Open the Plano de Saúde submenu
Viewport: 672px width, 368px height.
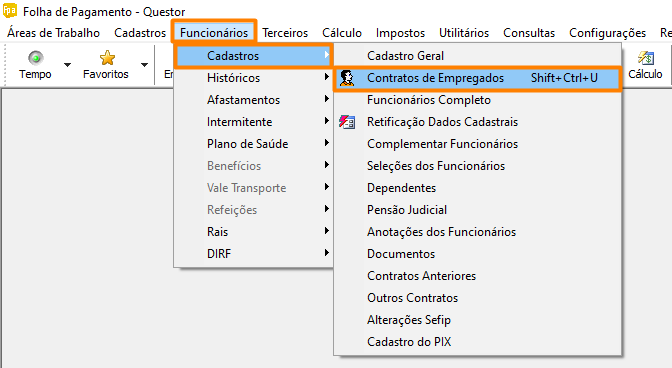[254, 144]
